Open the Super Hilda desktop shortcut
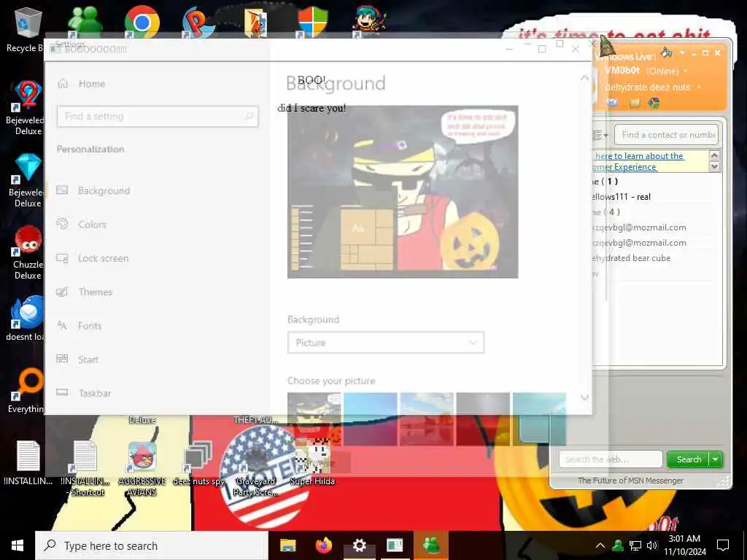Viewport: 747px width, 560px height. click(x=312, y=463)
